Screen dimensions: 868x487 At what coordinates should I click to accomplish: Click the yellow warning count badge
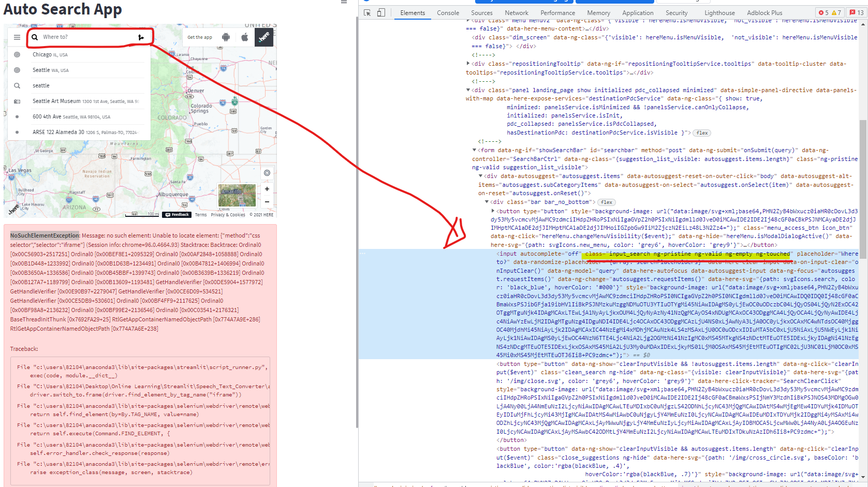point(836,13)
